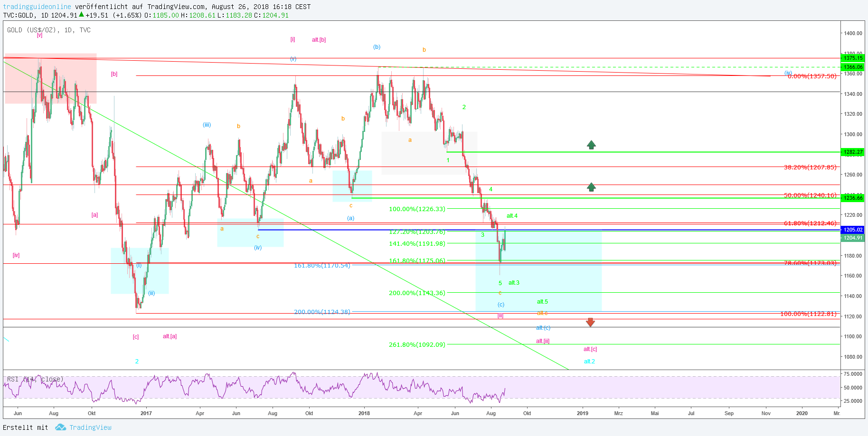Click the alt.5 wave label

[542, 302]
